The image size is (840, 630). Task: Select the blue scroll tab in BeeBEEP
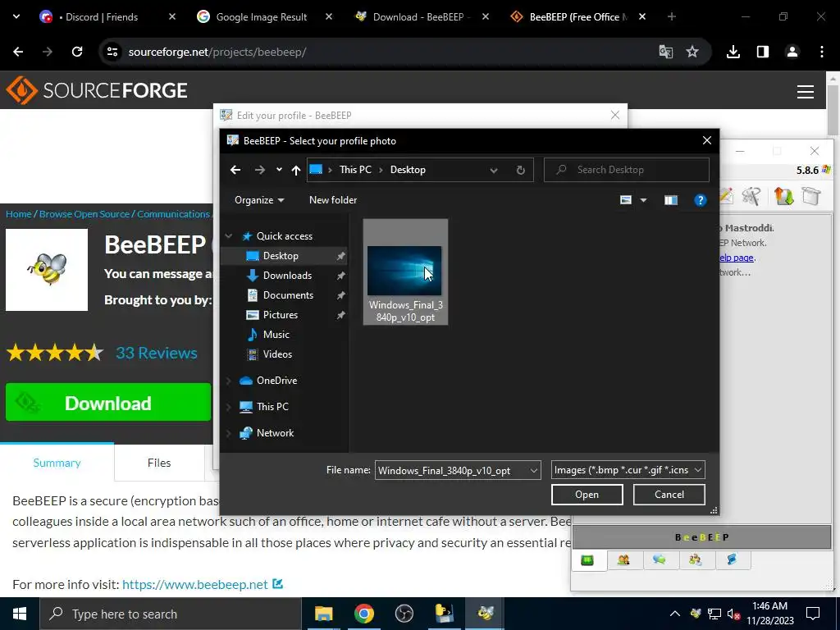tap(732, 560)
